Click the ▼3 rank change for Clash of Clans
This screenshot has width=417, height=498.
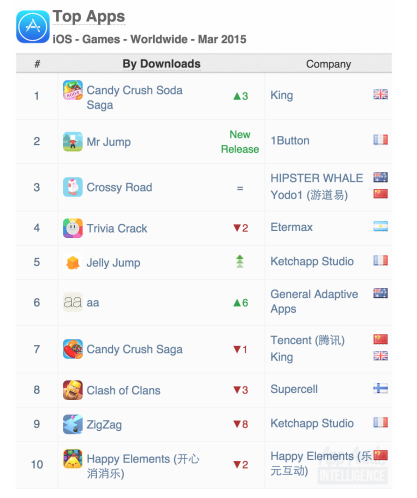241,390
